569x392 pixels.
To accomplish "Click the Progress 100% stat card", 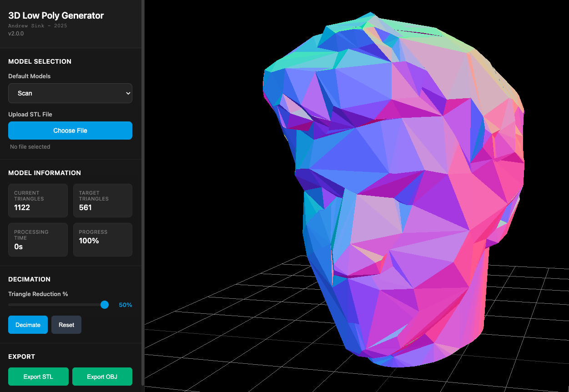I will click(x=103, y=240).
